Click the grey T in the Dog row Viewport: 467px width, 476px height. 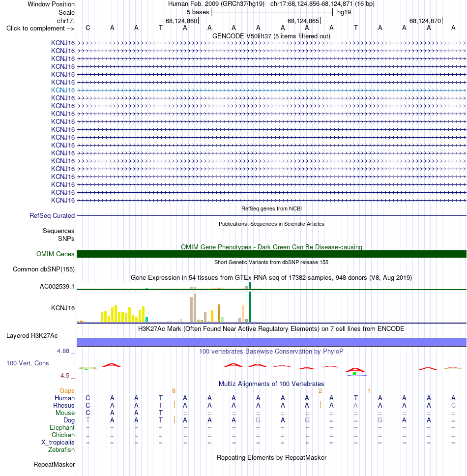click(88, 420)
